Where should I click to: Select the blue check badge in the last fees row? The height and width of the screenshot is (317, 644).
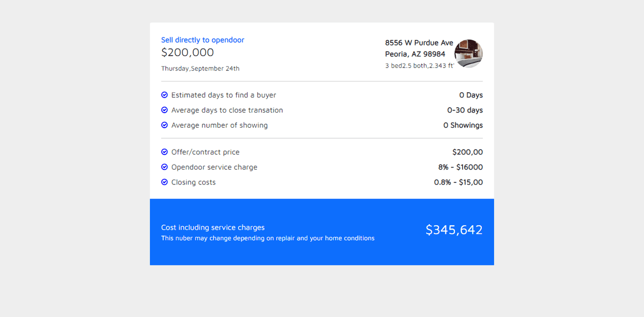click(164, 182)
